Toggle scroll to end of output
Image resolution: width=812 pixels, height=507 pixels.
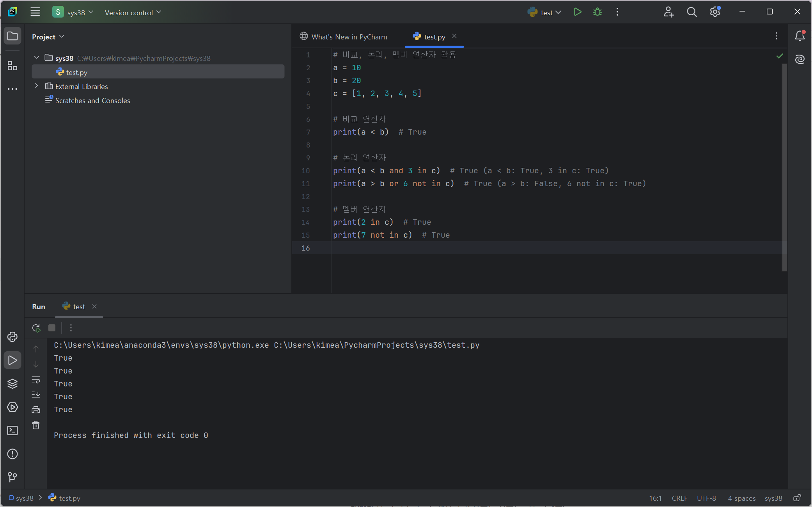coord(36,395)
